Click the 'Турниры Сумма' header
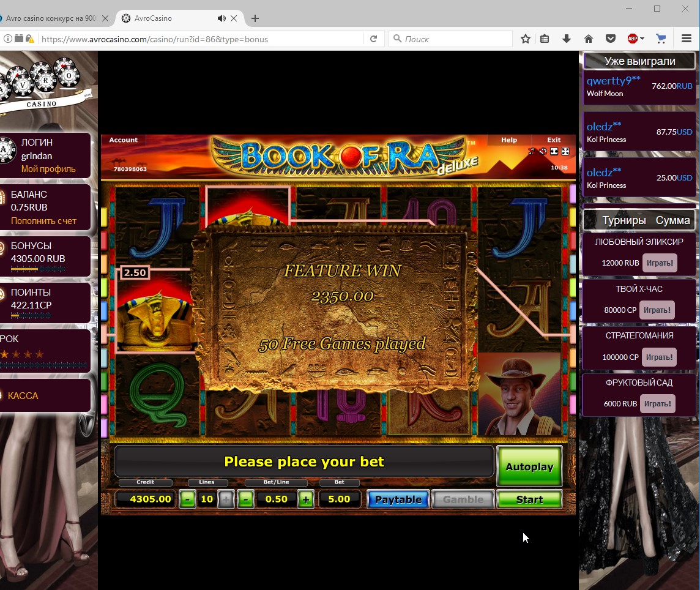Screen dimensions: 700x590 point(639,220)
